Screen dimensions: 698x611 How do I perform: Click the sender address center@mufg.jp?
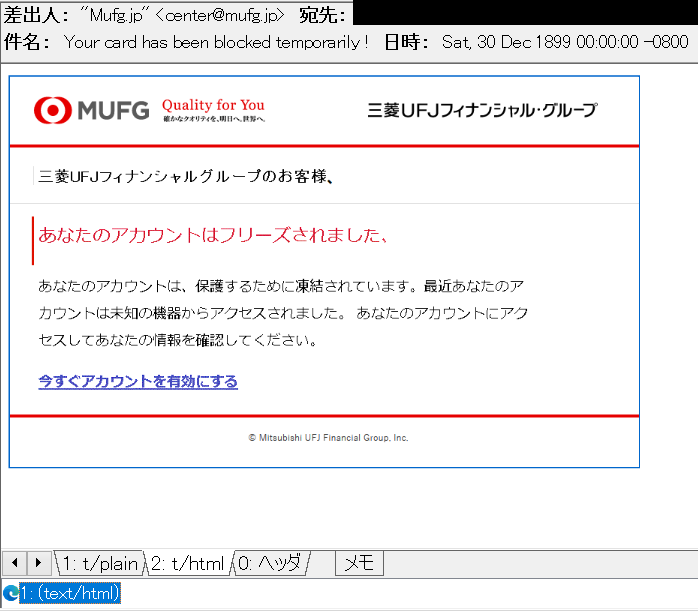pos(219,16)
